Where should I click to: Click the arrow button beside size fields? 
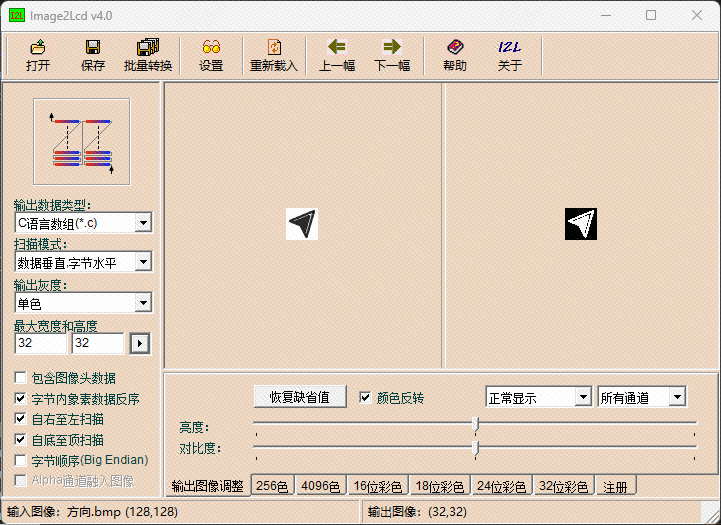point(140,343)
